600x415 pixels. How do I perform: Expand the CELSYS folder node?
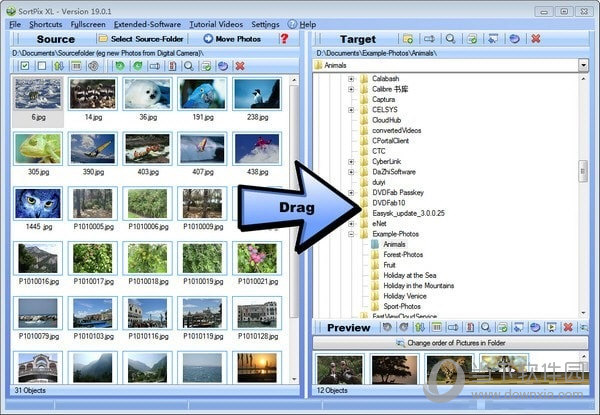pos(351,110)
